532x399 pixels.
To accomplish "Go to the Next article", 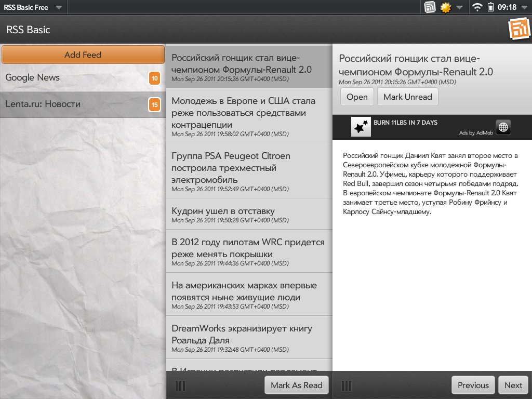I will click(513, 385).
